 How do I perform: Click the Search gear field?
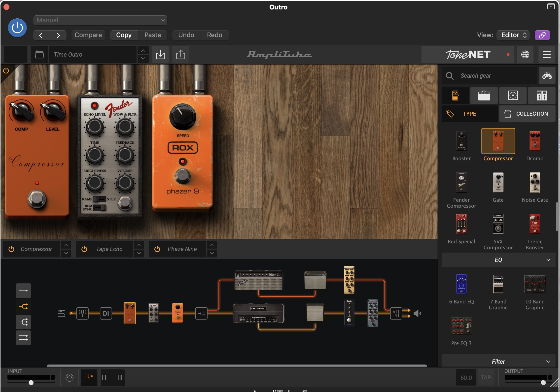pos(490,76)
